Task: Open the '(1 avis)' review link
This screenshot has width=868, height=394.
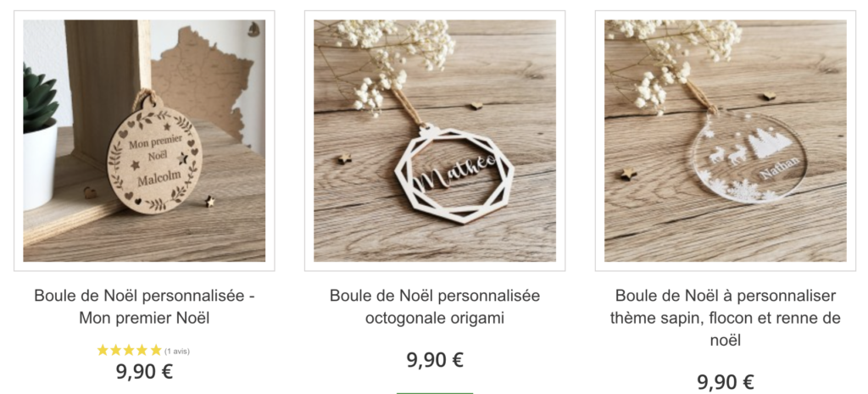Action: pos(177,351)
